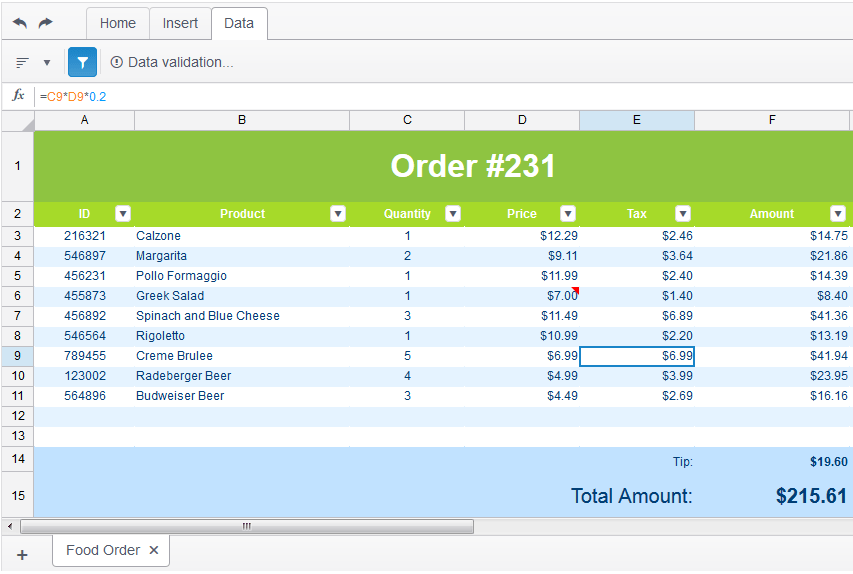Open the Price column filter dropdown
The image size is (853, 574).
(568, 214)
